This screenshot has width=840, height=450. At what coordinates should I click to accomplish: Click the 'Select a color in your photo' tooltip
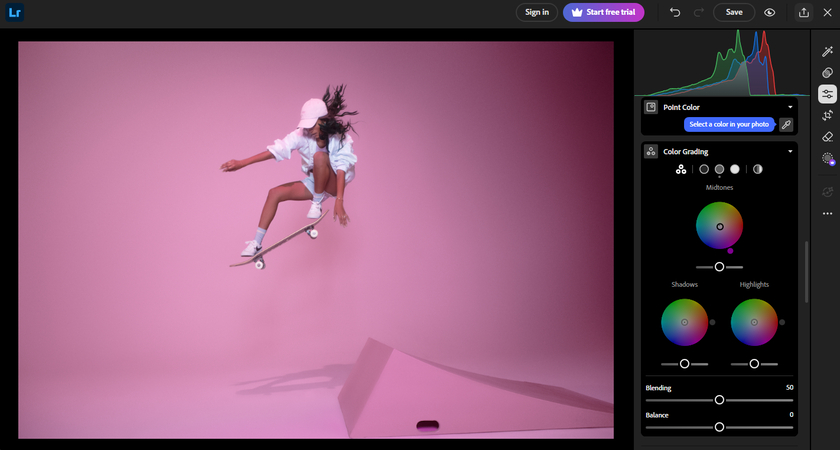tap(729, 124)
